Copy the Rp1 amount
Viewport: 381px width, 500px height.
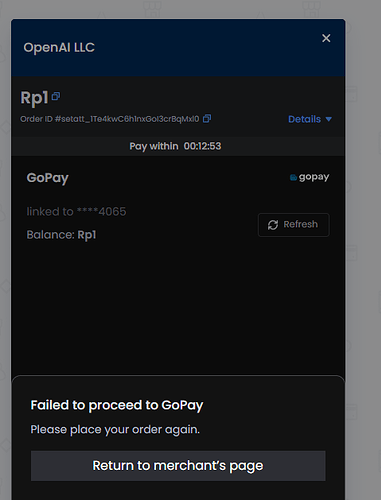click(56, 96)
